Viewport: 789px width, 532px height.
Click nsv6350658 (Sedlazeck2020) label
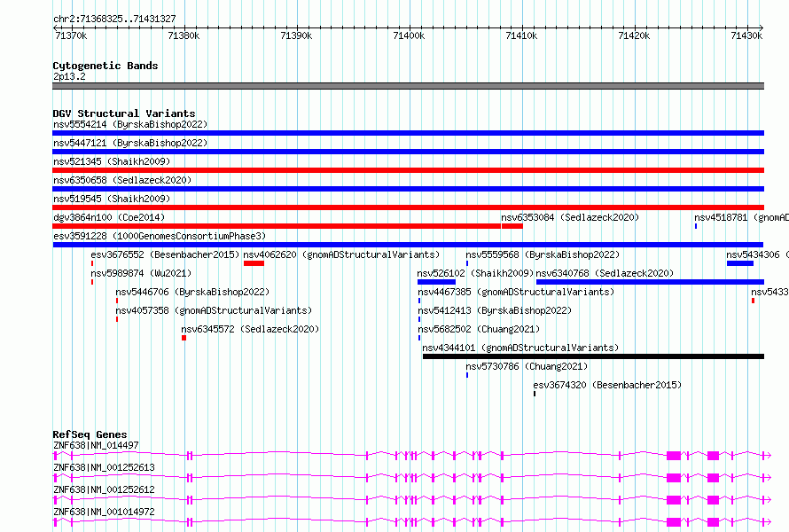pyautogui.click(x=122, y=180)
